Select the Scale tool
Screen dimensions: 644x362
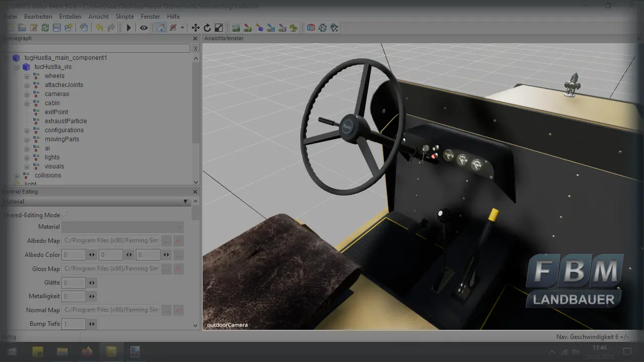pos(219,28)
